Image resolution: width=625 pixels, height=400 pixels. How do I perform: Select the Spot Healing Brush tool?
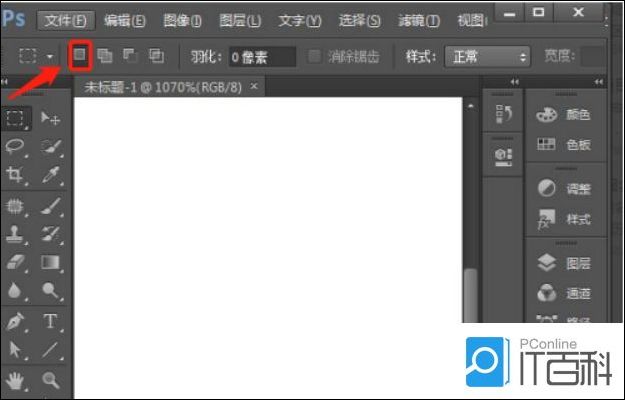coord(15,206)
